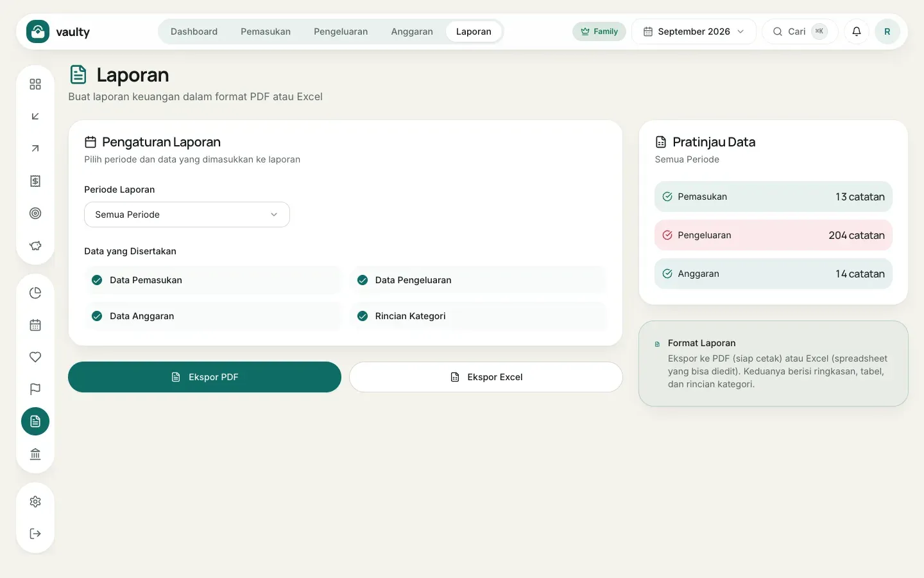Open the target goals sidebar icon
This screenshot has width=924, height=578.
pos(35,213)
